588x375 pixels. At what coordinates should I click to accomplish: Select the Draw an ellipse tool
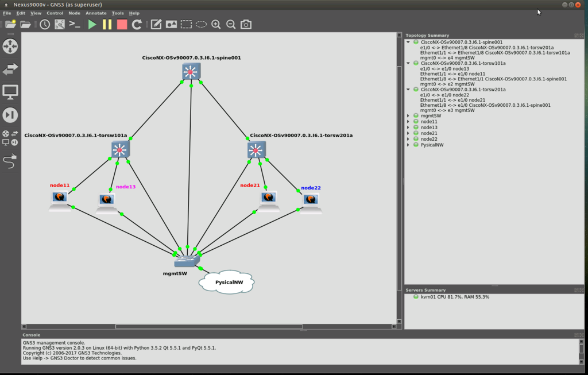[201, 24]
